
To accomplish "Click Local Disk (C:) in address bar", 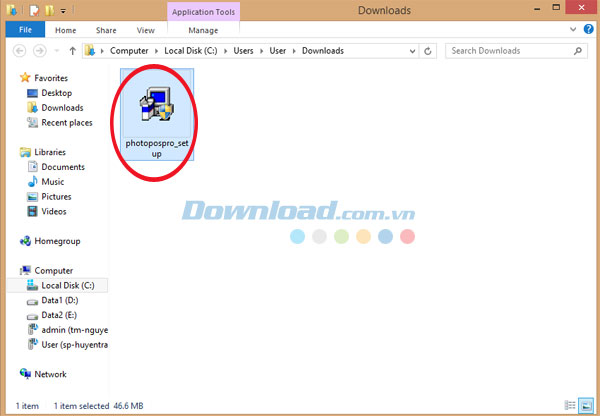I will 191,51.
